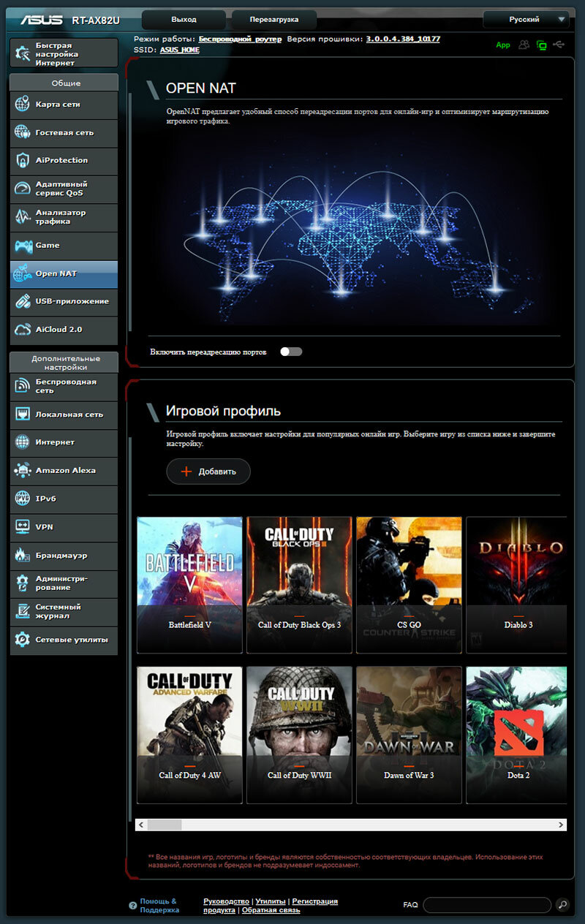Viewport: 585px width, 924px height.
Task: Open the Русский language dropdown
Action: 526,20
